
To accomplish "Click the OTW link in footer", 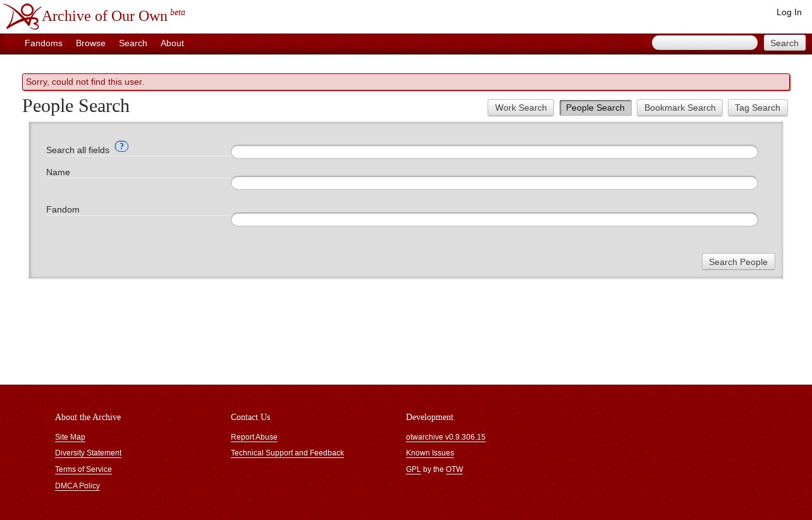I will click(455, 469).
